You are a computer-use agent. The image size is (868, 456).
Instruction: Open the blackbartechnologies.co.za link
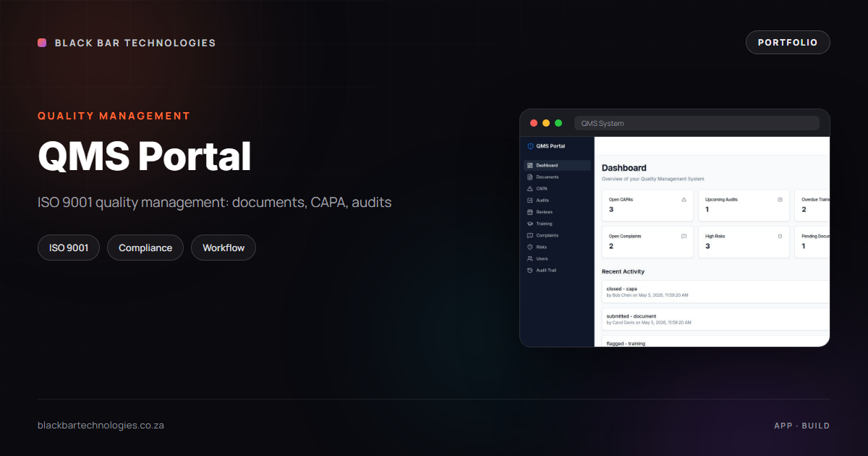click(x=101, y=425)
